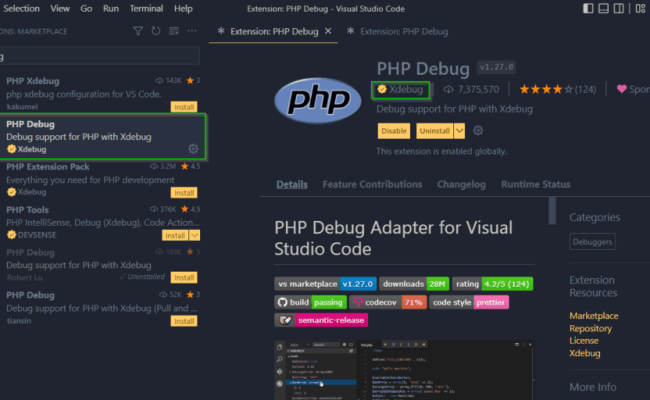Open the Help menu
650x400 pixels.
183,9
